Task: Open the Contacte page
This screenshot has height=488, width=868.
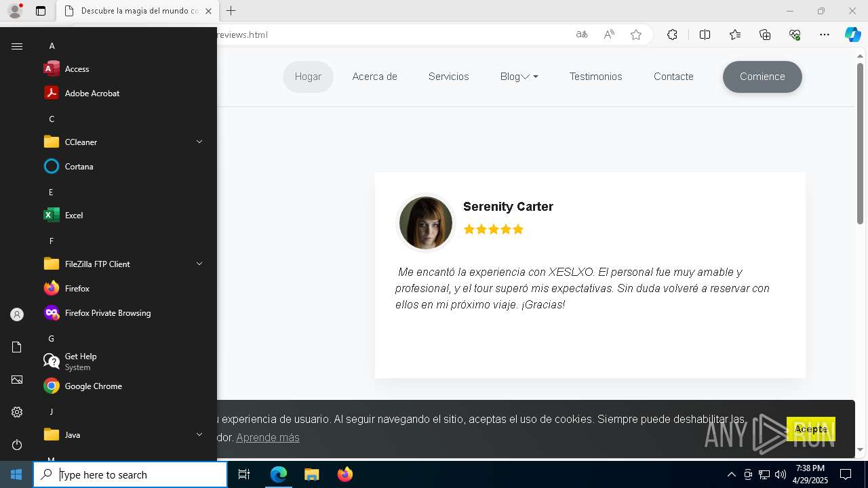Action: click(673, 77)
